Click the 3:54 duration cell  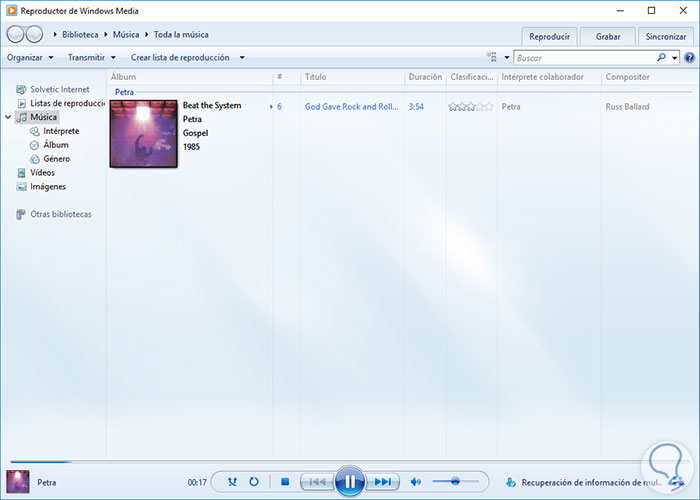coord(416,107)
